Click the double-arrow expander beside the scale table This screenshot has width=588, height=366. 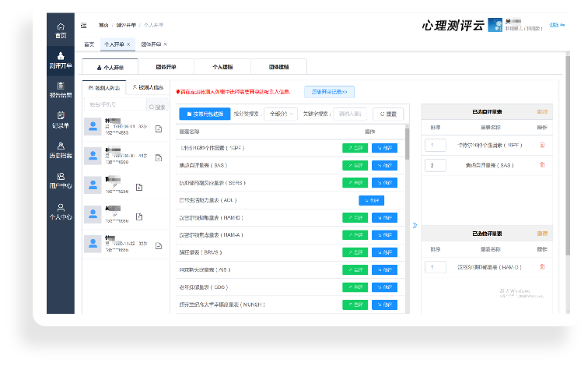(415, 225)
